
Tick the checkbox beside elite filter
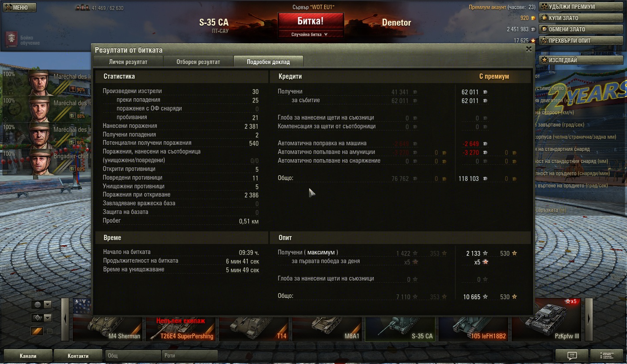point(49,331)
